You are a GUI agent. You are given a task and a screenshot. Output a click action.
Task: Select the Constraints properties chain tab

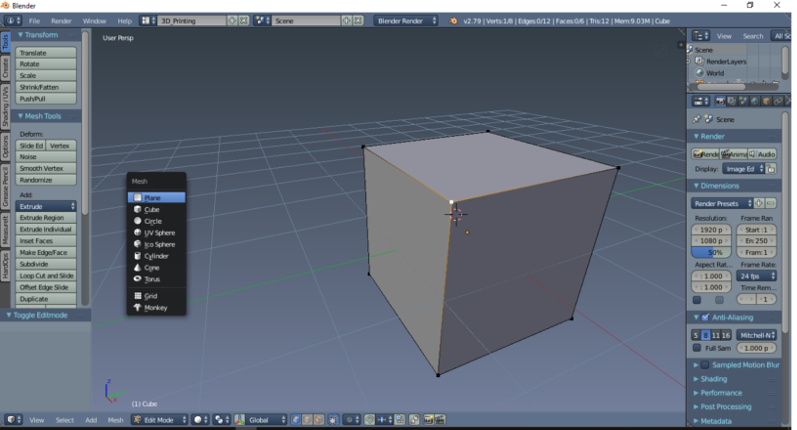(x=778, y=101)
